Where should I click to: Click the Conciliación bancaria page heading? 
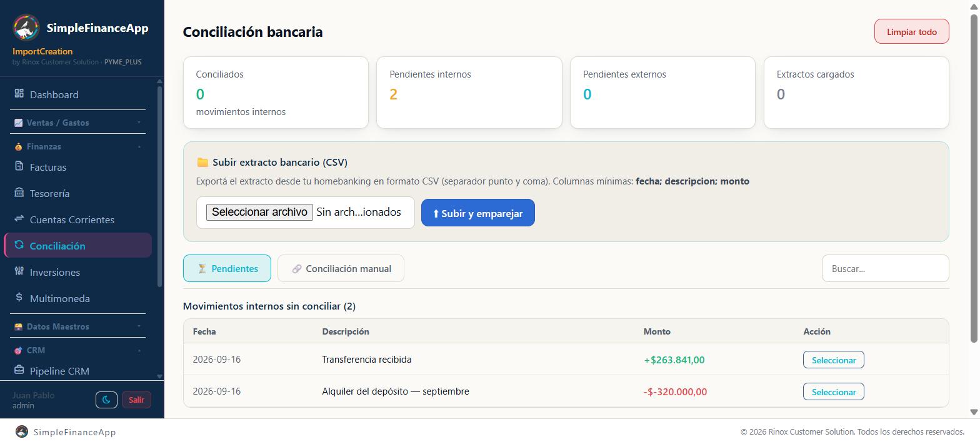point(252,31)
